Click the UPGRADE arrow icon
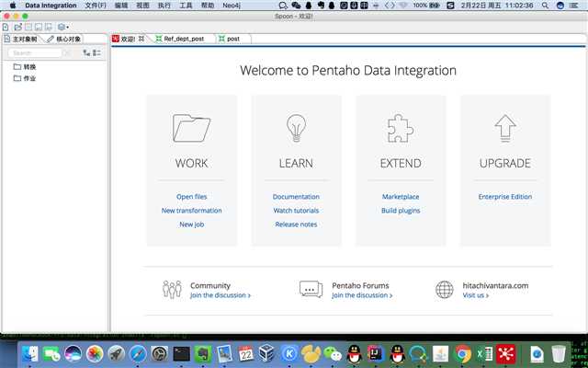 pos(505,129)
